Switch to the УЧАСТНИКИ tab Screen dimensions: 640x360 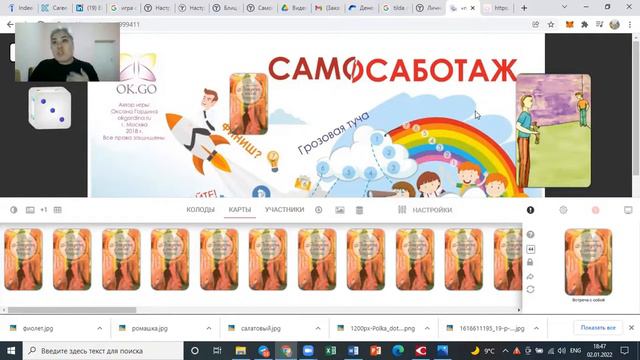[284, 209]
